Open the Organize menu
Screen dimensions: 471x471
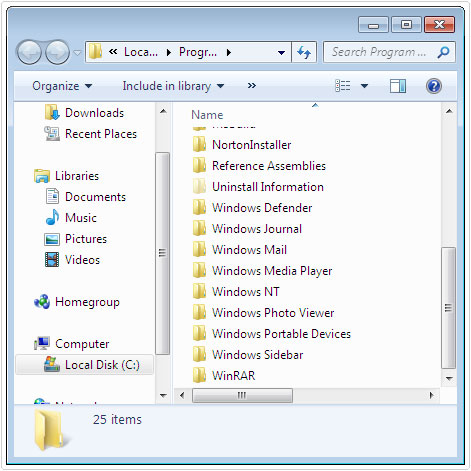(x=62, y=86)
